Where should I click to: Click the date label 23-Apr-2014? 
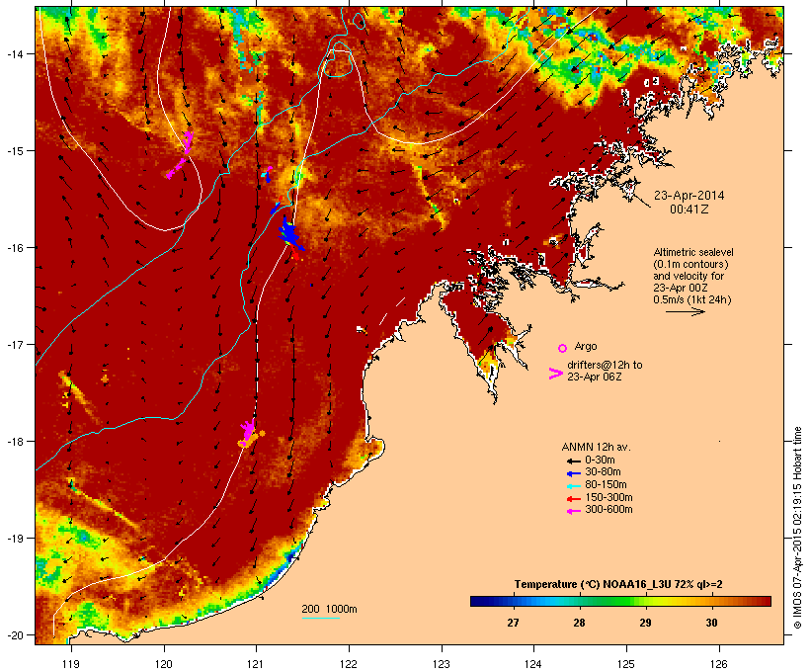[689, 196]
